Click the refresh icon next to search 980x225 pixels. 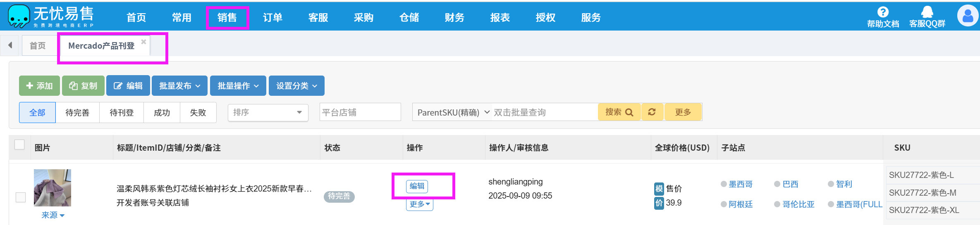[652, 112]
